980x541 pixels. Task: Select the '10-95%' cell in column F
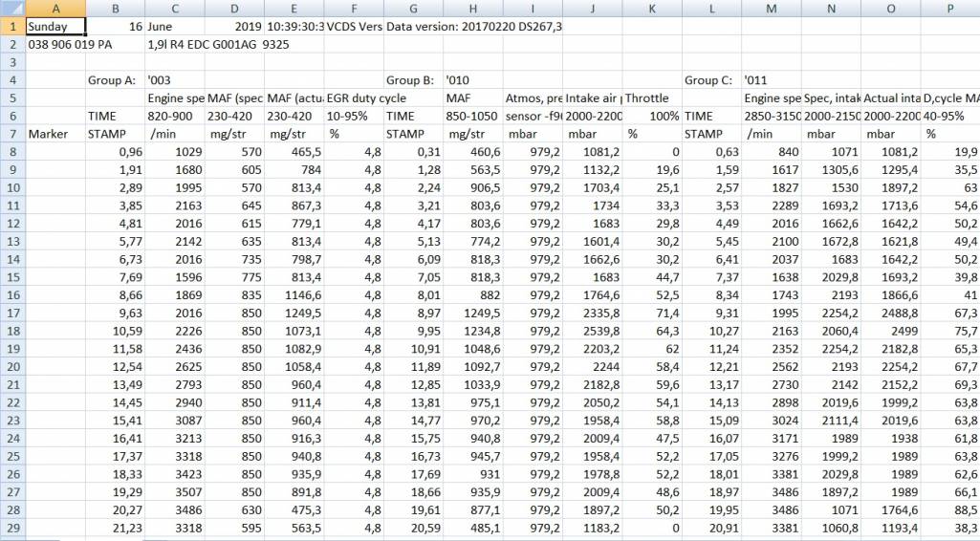click(x=354, y=116)
